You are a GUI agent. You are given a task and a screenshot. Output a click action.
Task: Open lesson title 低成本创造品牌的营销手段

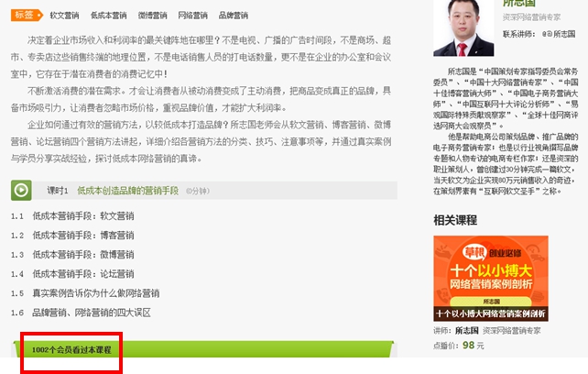pos(128,191)
